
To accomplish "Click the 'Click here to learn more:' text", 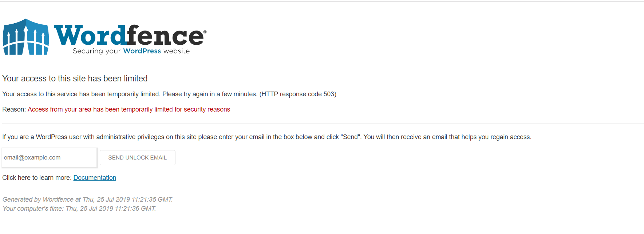I will 36,178.
